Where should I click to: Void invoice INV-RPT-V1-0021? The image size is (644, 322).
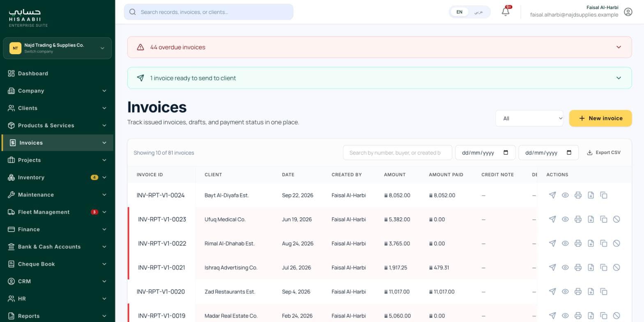[616, 267]
